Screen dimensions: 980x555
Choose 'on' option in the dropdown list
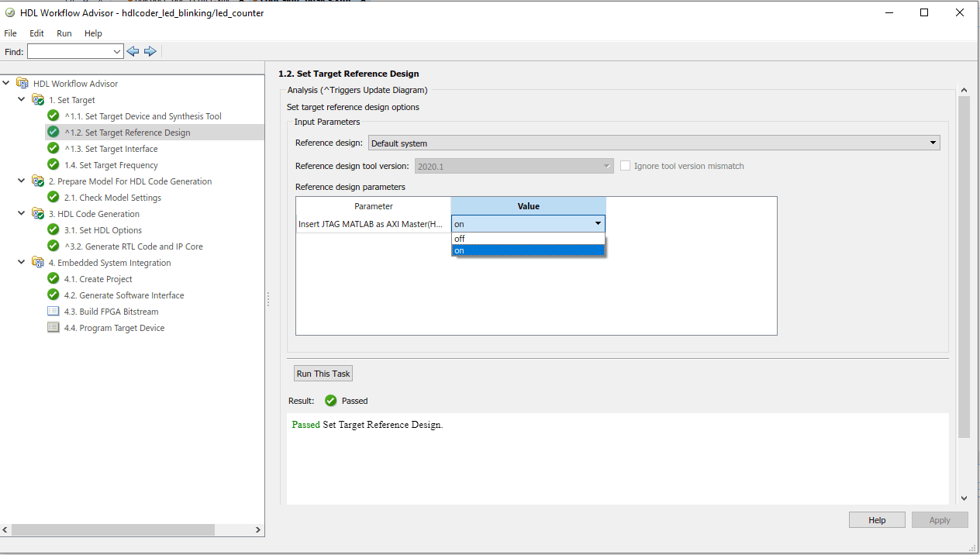(527, 250)
